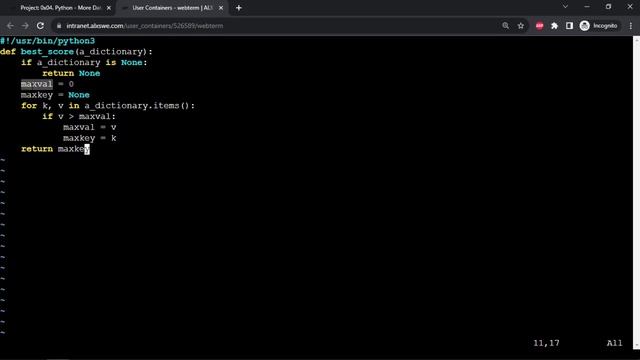This screenshot has width=640, height=360.
Task: Minimize the Chrome window
Action: pyautogui.click(x=587, y=7)
